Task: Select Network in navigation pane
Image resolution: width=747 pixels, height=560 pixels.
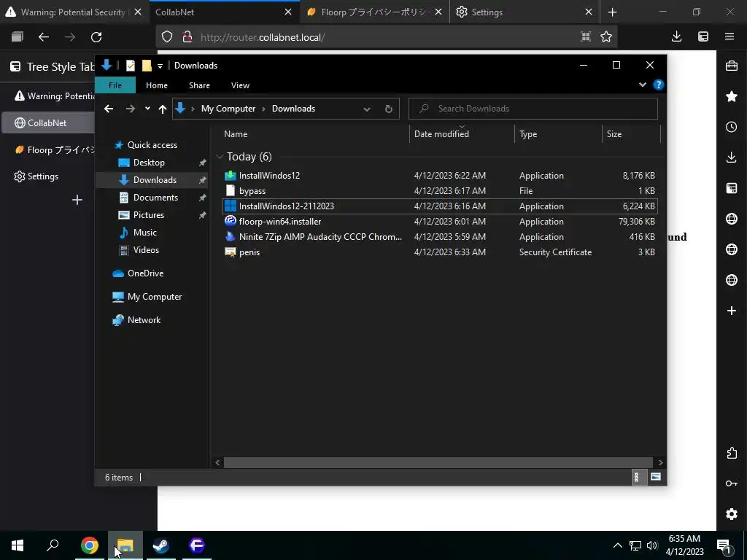Action: (x=144, y=319)
